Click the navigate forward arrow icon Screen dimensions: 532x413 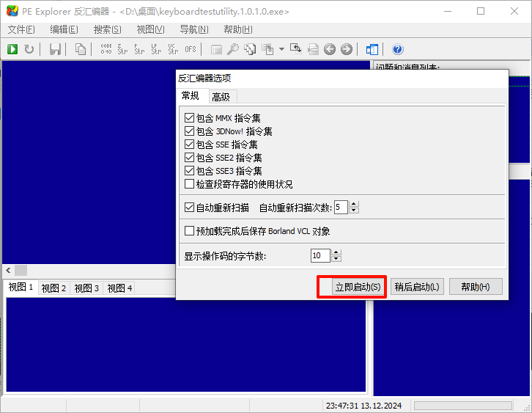347,49
